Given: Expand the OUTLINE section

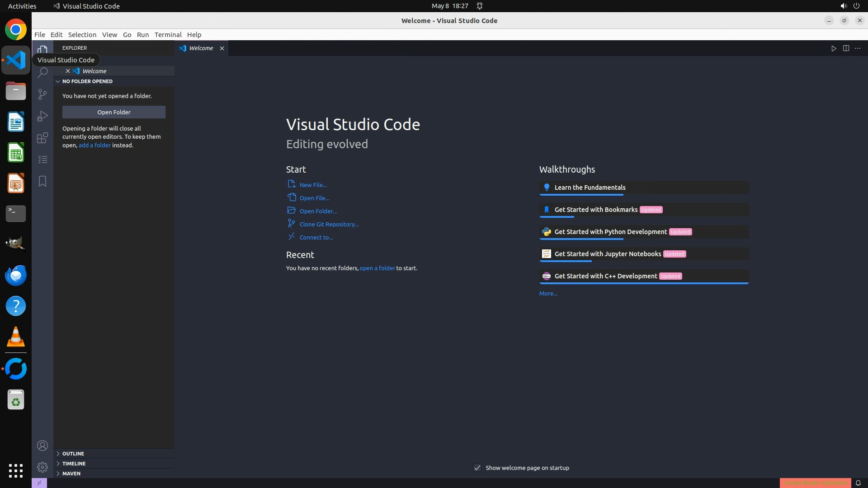Looking at the screenshot, I should (x=73, y=454).
